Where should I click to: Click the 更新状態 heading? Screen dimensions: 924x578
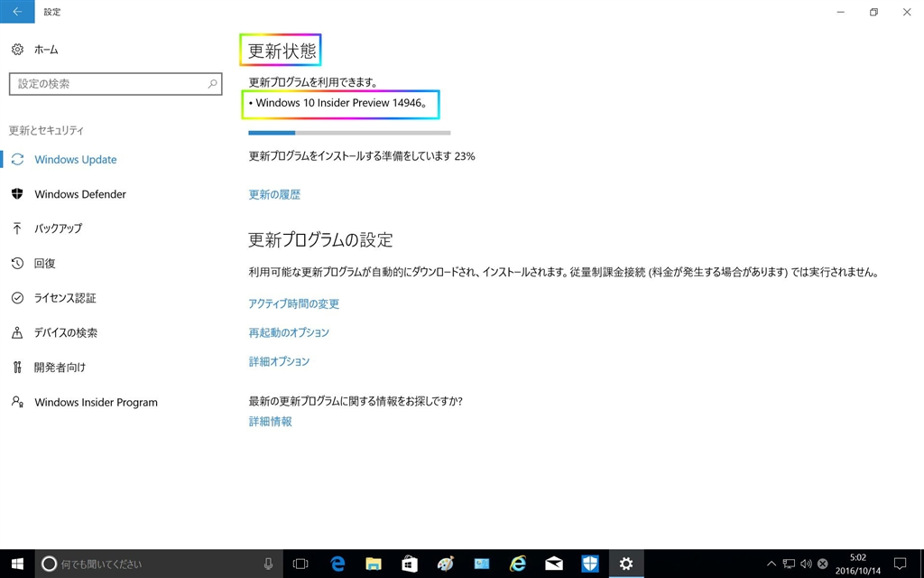pyautogui.click(x=282, y=51)
